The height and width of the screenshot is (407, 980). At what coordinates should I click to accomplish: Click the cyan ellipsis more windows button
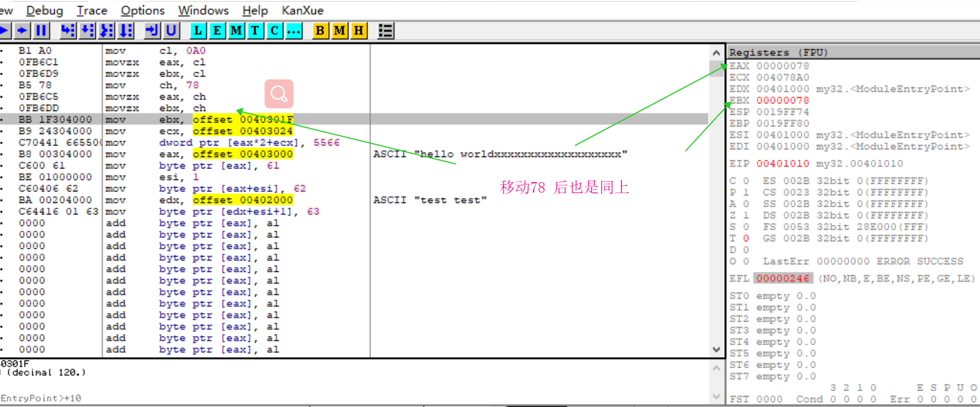294,31
